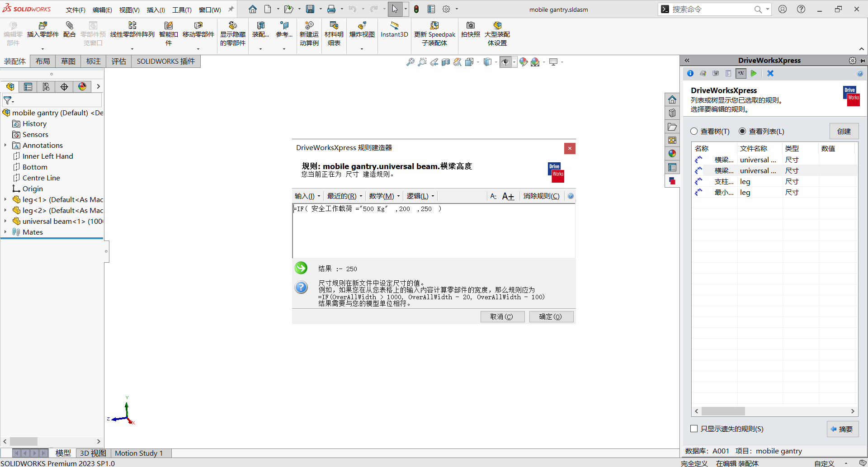Click 确定(O) button in rule builder

(551, 316)
